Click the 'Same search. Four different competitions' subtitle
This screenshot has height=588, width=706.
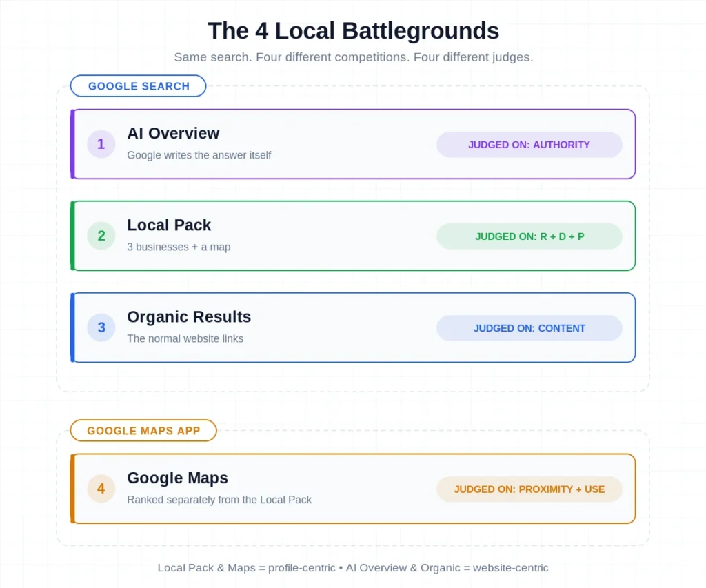click(x=354, y=57)
